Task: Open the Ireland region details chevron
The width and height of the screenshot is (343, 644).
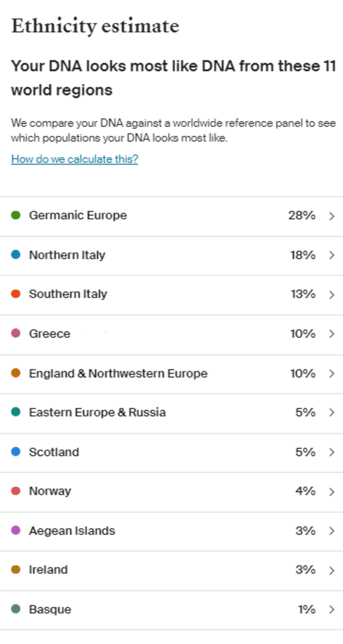Action: click(331, 570)
